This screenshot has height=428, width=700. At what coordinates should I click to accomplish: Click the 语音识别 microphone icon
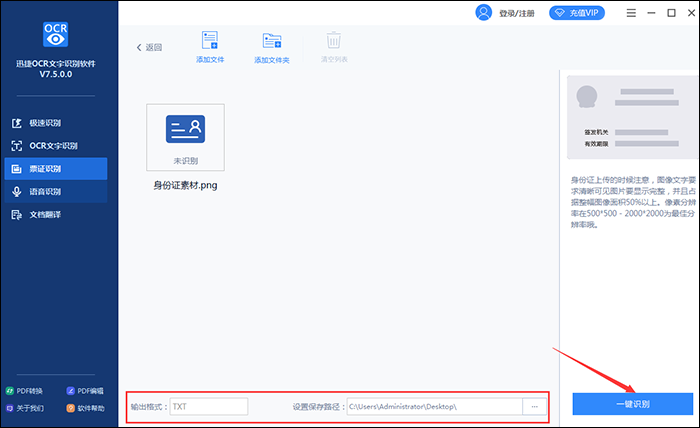click(x=17, y=191)
